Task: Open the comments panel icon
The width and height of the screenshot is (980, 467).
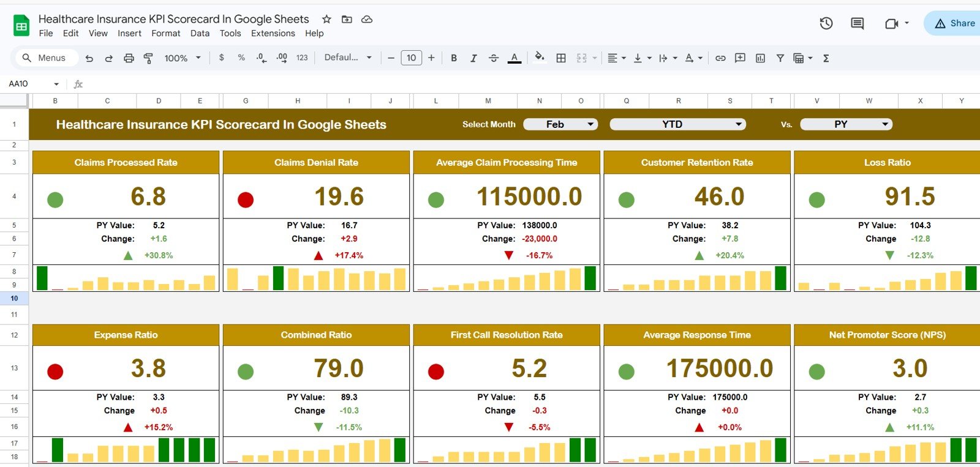Action: click(858, 23)
